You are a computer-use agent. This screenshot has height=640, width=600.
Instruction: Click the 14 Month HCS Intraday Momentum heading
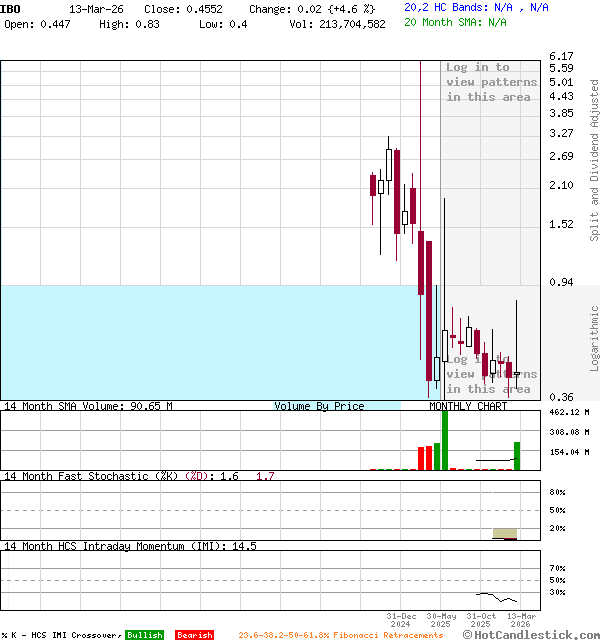(x=115, y=546)
